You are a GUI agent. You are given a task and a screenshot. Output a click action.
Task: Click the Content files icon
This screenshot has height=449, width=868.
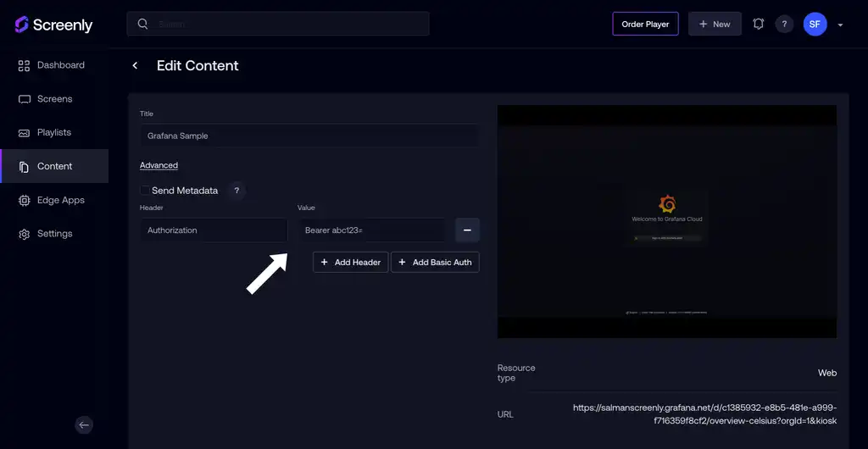(24, 167)
